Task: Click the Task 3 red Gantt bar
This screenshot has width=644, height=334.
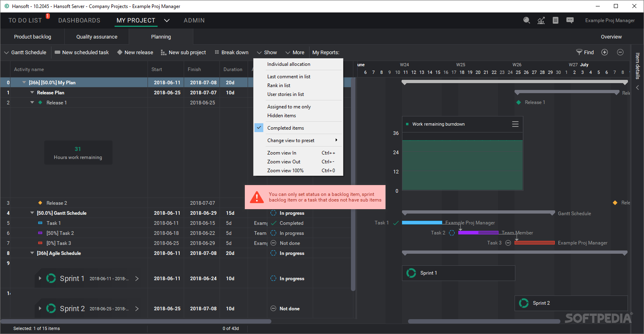Action: [x=535, y=242]
